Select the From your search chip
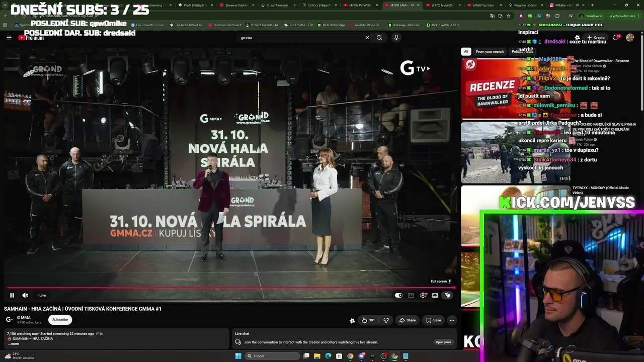The height and width of the screenshot is (362, 644). click(490, 51)
